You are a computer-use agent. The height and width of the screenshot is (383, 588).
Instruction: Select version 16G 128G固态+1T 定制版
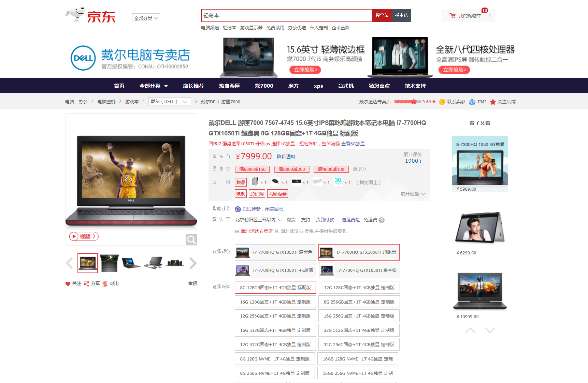point(275,302)
